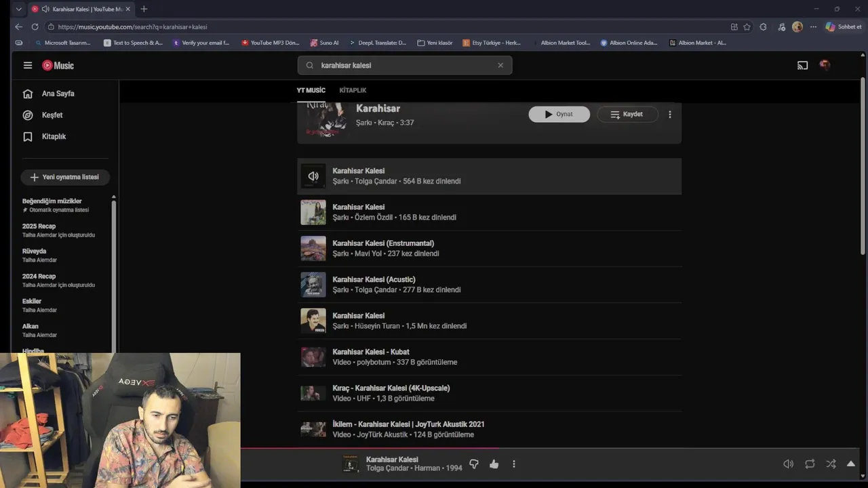Open browser extensions icon
This screenshot has height=488, width=868.
click(763, 27)
